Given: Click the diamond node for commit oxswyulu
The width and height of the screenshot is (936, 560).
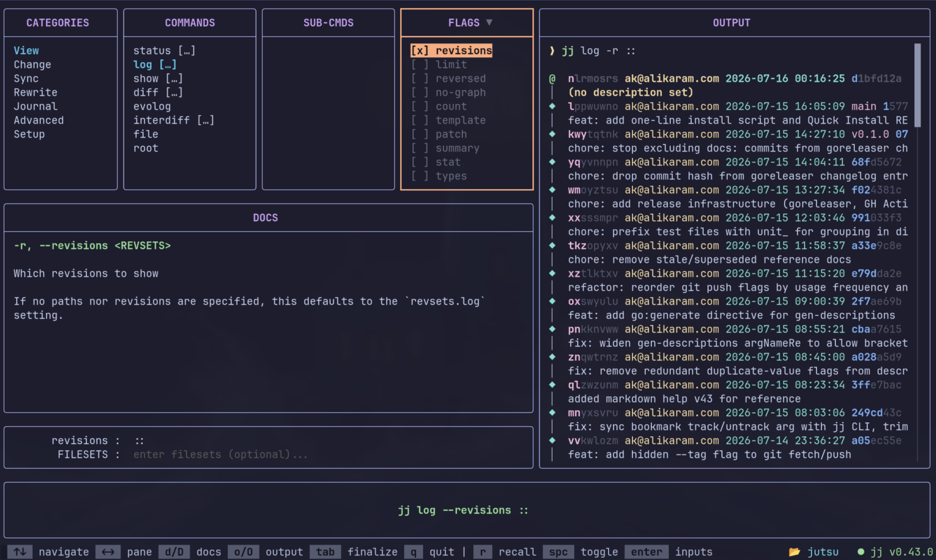Looking at the screenshot, I should [552, 301].
